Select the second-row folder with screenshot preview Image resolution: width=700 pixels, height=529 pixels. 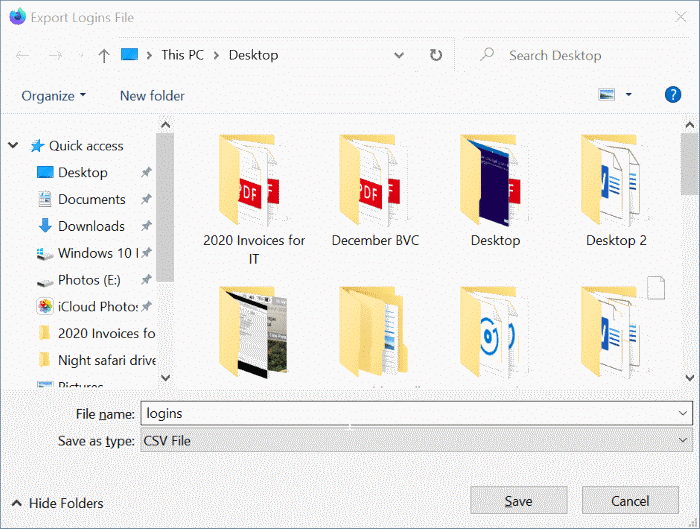click(x=254, y=332)
